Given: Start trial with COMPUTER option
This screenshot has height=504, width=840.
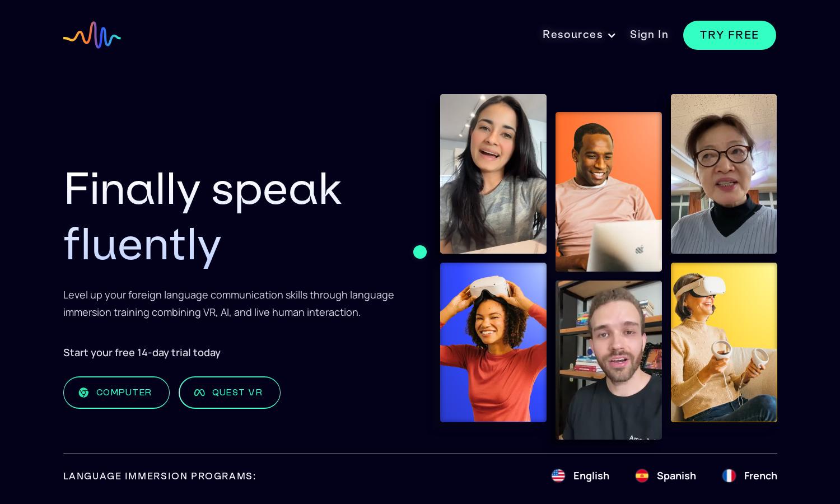Looking at the screenshot, I should click(116, 393).
